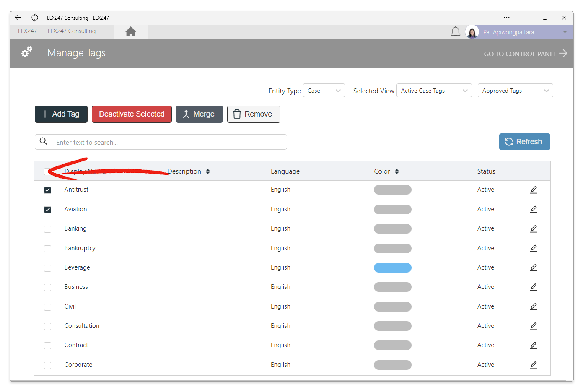The image size is (583, 392).
Task: Sort by the Color column header
Action: (386, 171)
